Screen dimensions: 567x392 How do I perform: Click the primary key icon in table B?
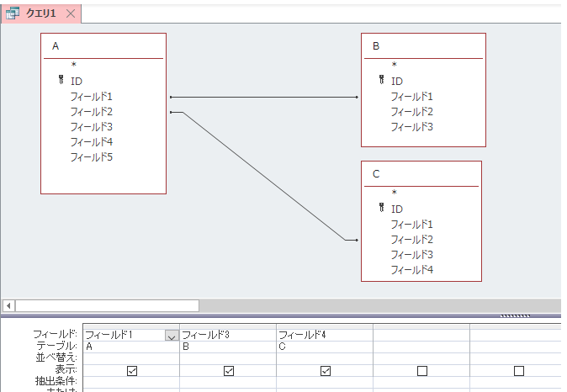381,80
